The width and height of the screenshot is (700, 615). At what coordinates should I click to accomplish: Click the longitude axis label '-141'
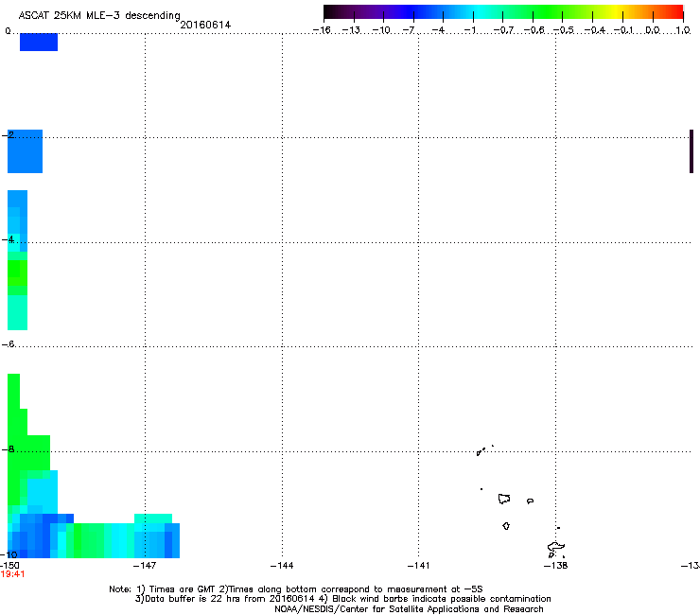418,566
